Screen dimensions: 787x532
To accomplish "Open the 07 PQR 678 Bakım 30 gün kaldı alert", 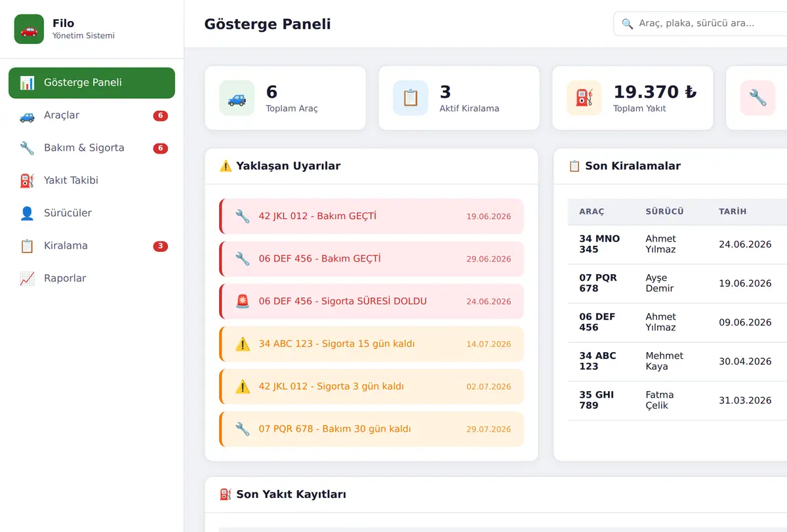I will coord(372,430).
